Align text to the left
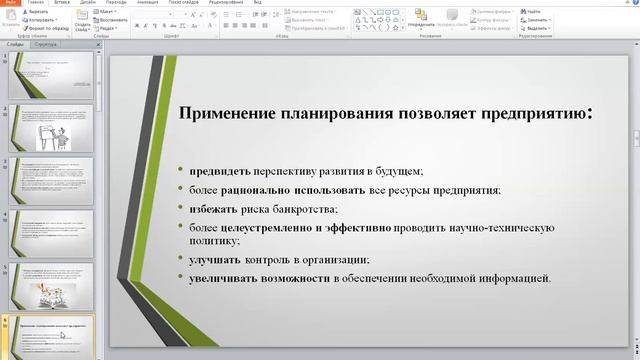The image size is (640, 360). click(x=226, y=26)
